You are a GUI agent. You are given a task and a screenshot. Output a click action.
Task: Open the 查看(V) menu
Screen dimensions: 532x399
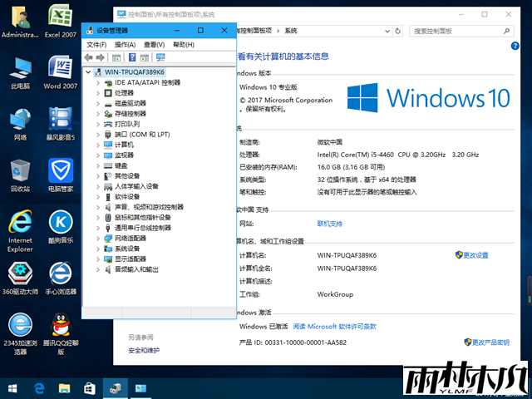[154, 44]
